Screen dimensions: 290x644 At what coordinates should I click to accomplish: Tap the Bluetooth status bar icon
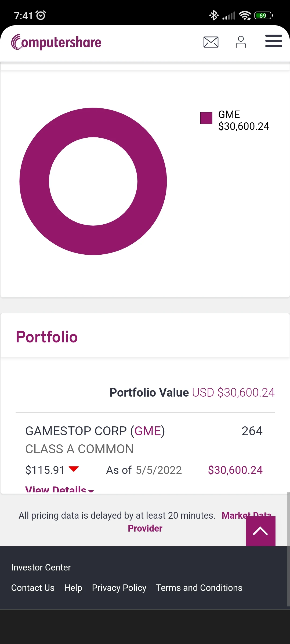(214, 15)
